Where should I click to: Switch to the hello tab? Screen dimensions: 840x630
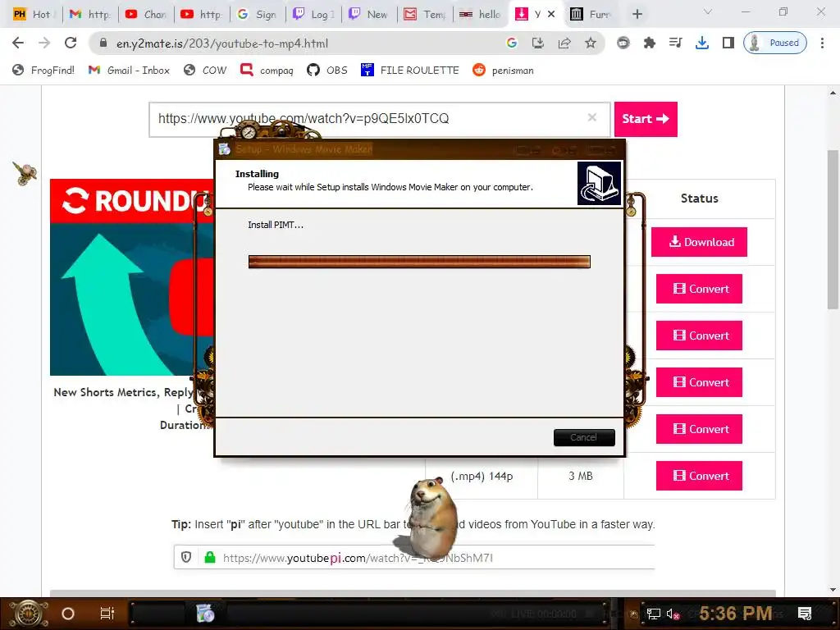point(481,15)
